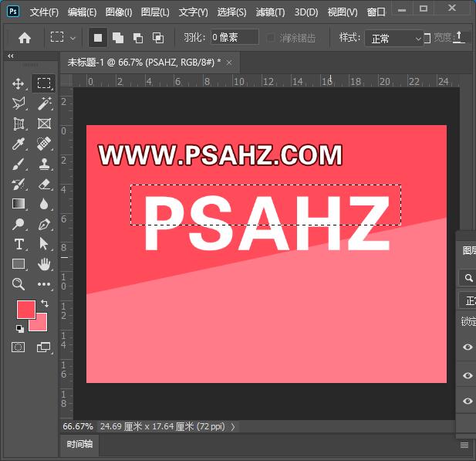Reset default foreground and background colors
This screenshot has width=476, height=461.
[20, 328]
